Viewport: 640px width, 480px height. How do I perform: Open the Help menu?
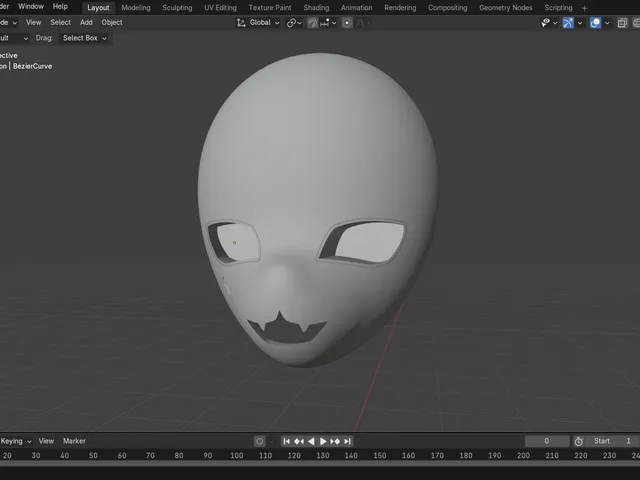[60, 7]
